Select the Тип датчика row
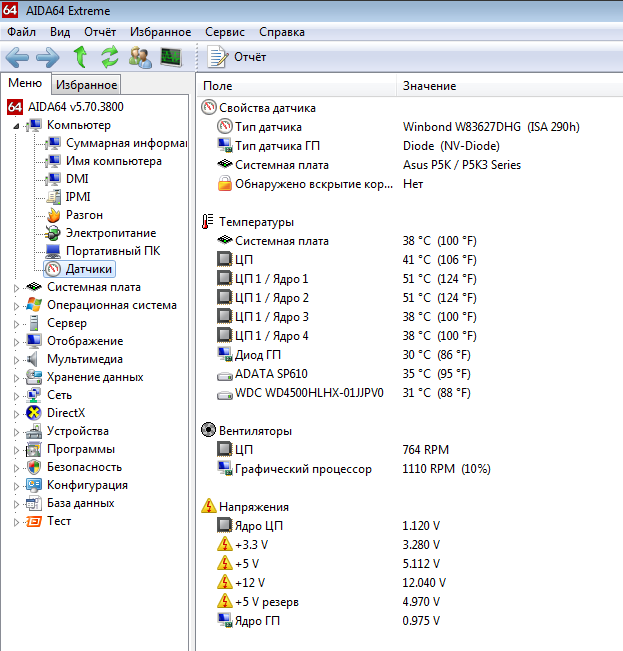The height and width of the screenshot is (651, 623). (x=398, y=127)
